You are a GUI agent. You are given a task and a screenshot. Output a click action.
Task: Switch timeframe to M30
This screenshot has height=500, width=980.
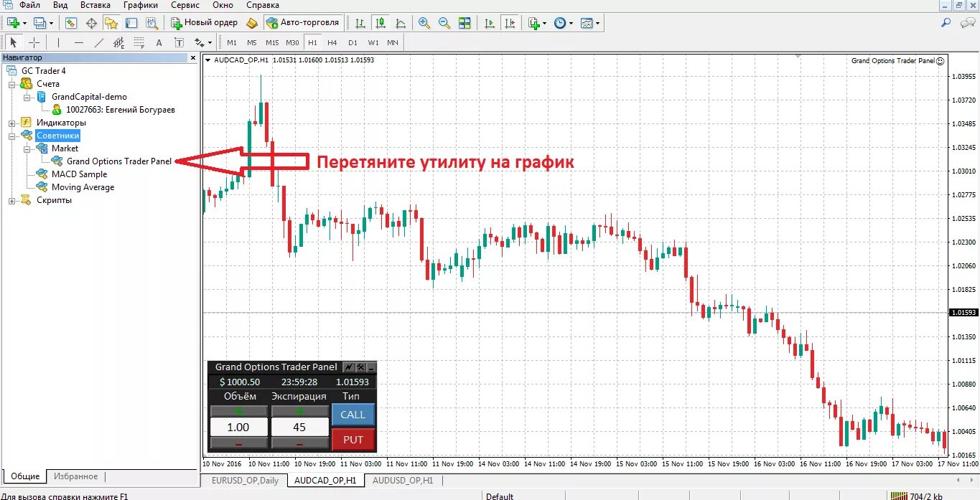point(291,42)
